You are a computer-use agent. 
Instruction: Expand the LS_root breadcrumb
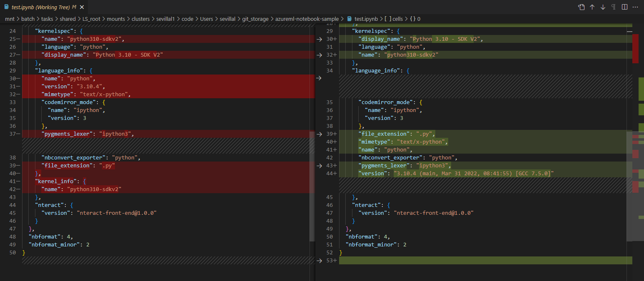click(92, 19)
